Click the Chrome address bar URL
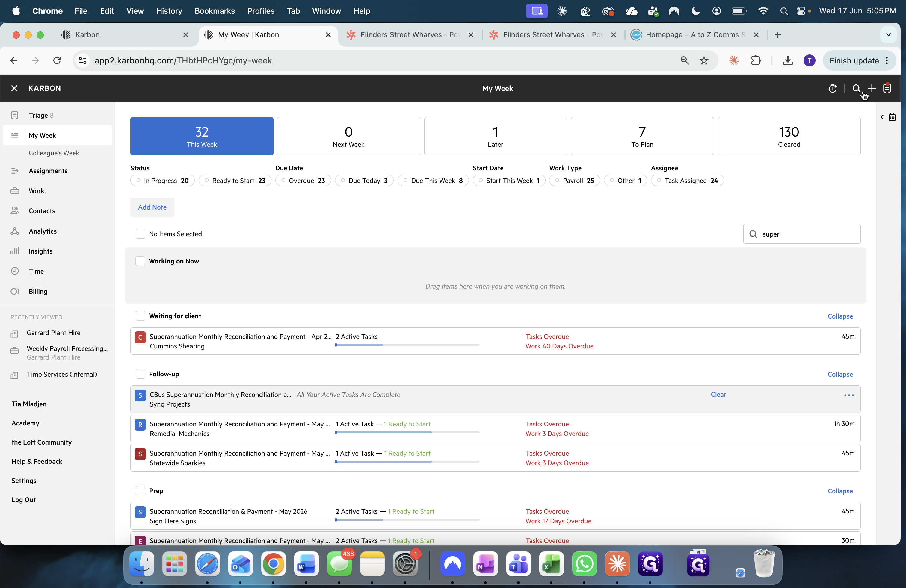906x588 pixels. (x=183, y=60)
